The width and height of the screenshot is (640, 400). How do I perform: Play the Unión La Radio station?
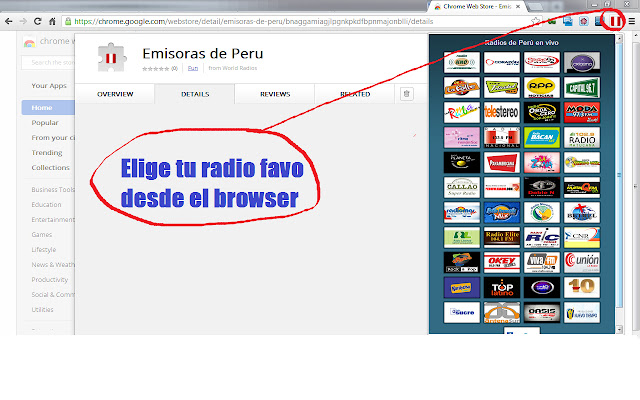[582, 262]
